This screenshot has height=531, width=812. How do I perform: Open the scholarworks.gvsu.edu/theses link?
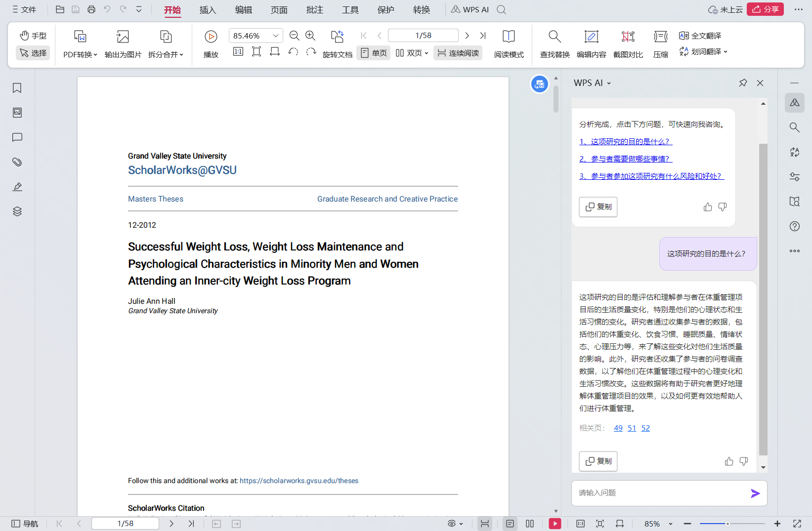pos(299,481)
